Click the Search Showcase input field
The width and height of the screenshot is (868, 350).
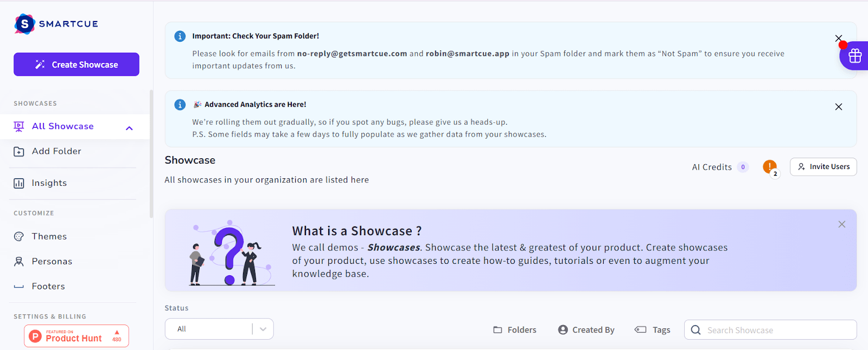pos(776,330)
